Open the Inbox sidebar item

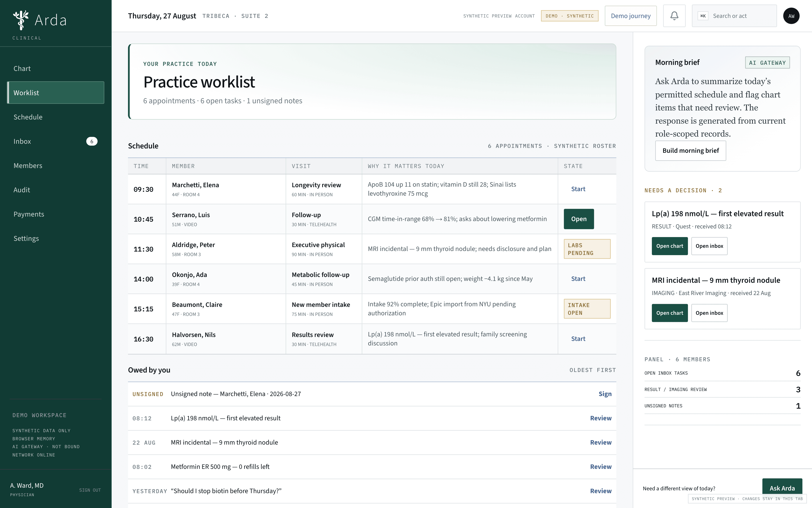pyautogui.click(x=56, y=141)
